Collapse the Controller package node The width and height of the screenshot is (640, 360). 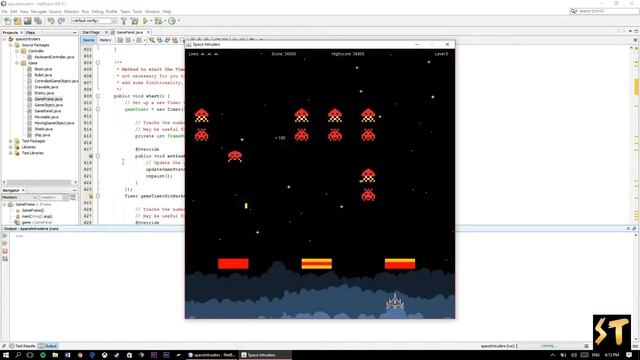click(17, 51)
